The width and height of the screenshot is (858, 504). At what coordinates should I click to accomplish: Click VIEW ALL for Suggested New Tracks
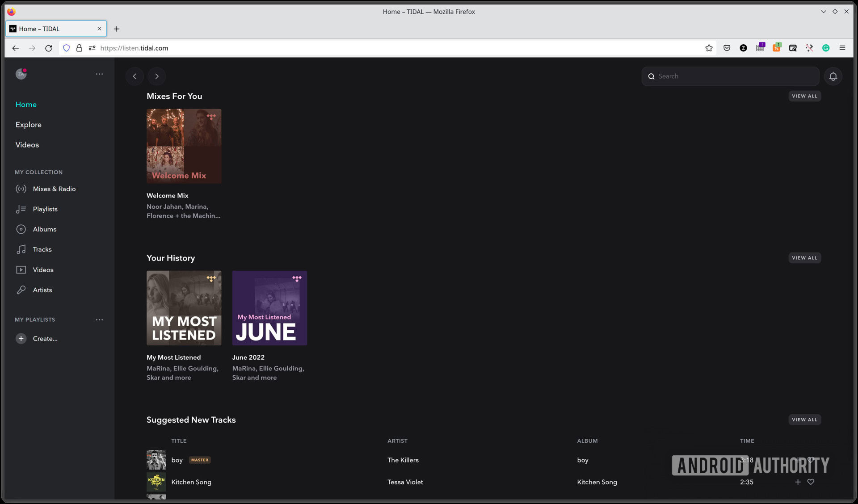point(805,420)
